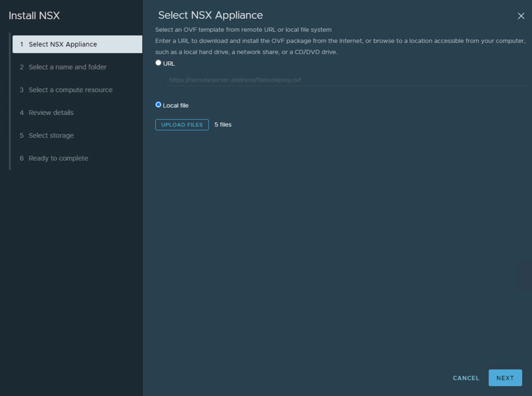The height and width of the screenshot is (396, 532).
Task: Click the vertical step progress bar
Action: point(9,104)
